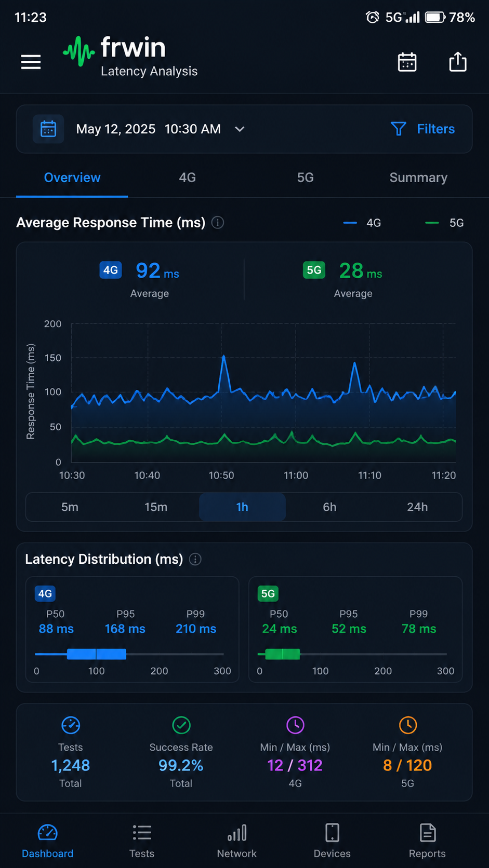The width and height of the screenshot is (489, 868).
Task: Tap the 5G badge in distribution card
Action: (x=268, y=593)
